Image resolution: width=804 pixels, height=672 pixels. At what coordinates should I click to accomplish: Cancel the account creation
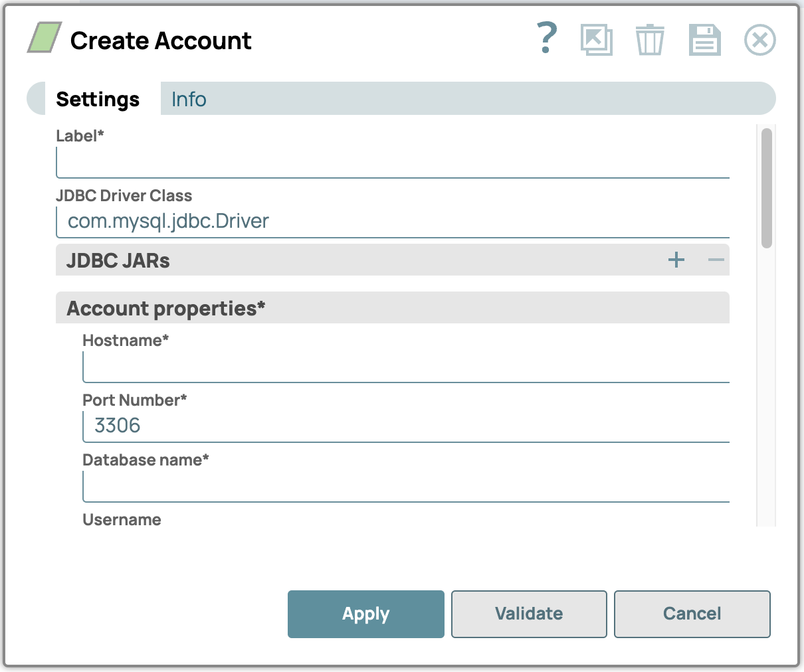692,614
